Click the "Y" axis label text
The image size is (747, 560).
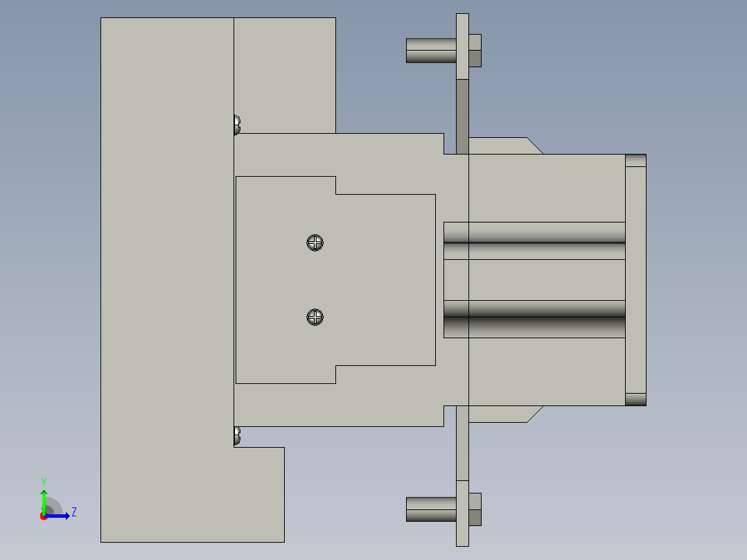[x=44, y=482]
